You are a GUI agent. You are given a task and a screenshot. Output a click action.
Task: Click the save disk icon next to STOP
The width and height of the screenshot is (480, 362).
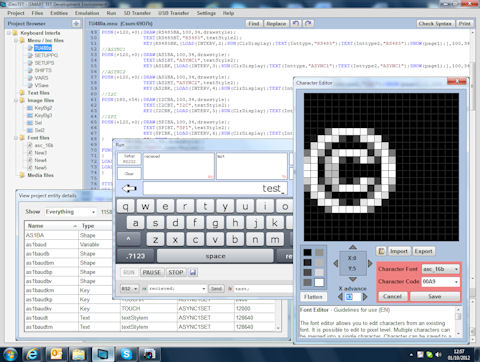[193, 272]
